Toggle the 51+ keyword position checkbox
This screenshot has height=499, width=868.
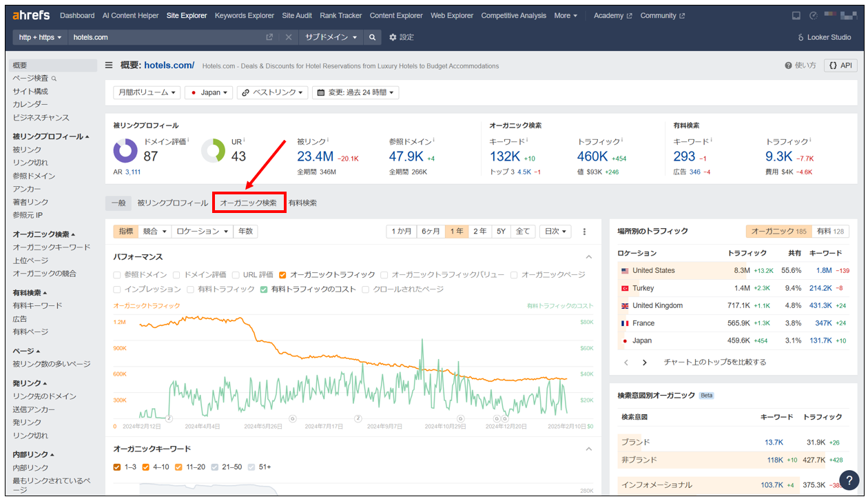[251, 467]
